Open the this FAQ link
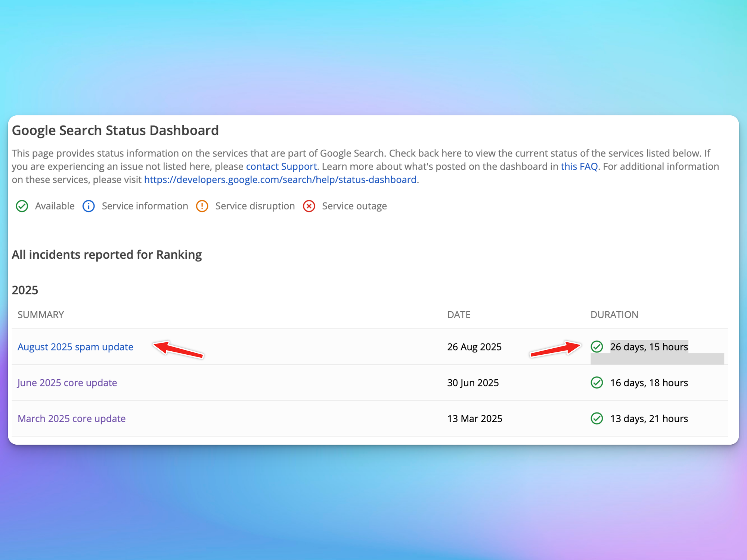 pos(579,167)
